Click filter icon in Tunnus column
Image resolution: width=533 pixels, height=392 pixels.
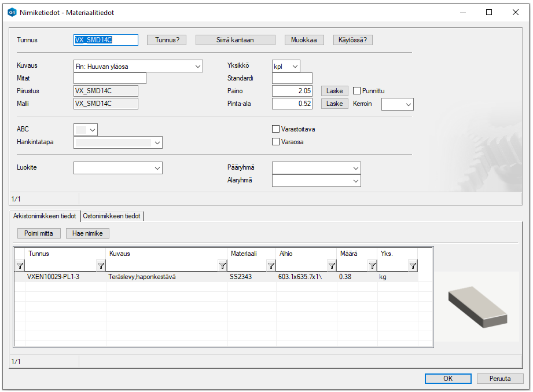coord(101,266)
